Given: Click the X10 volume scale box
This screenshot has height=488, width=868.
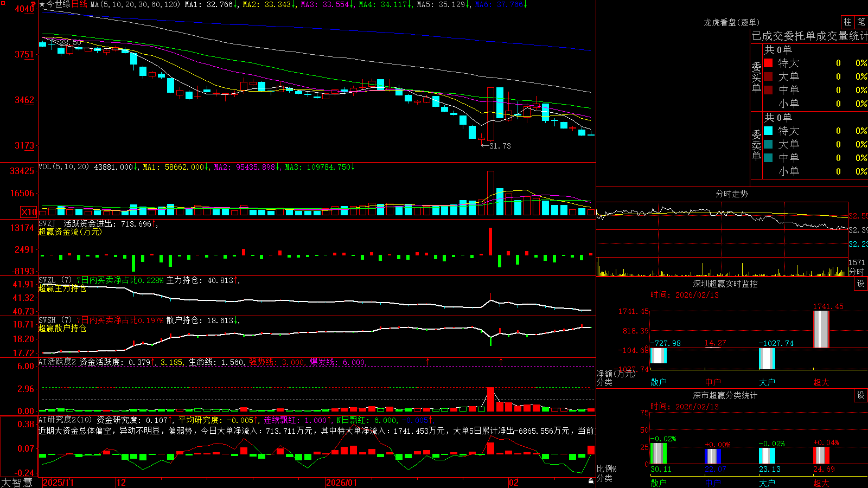Looking at the screenshot, I should (29, 212).
